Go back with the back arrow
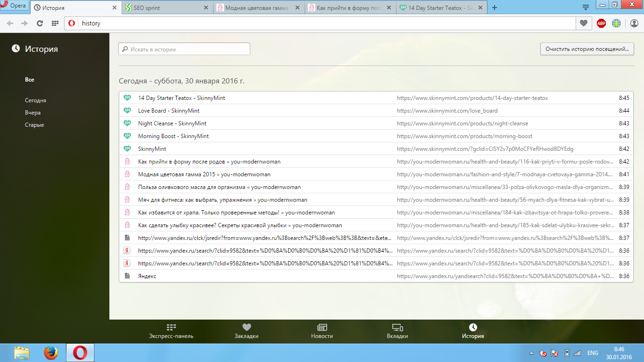 (10, 23)
